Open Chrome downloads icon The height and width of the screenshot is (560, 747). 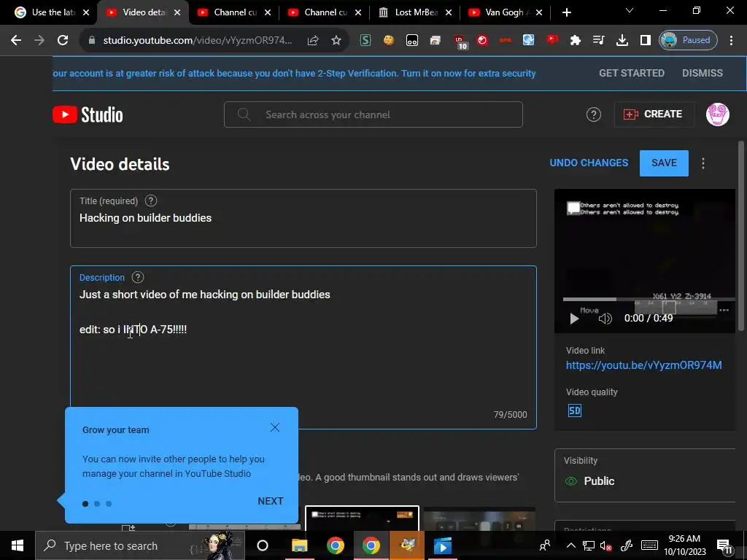click(622, 41)
